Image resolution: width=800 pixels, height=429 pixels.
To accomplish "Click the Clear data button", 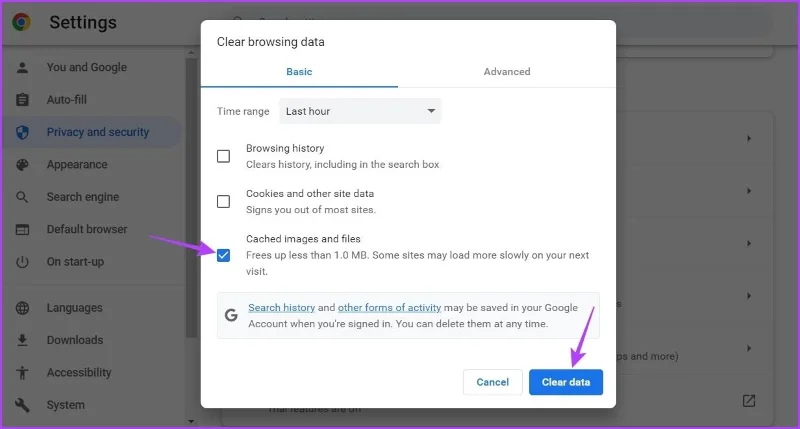I will point(566,382).
